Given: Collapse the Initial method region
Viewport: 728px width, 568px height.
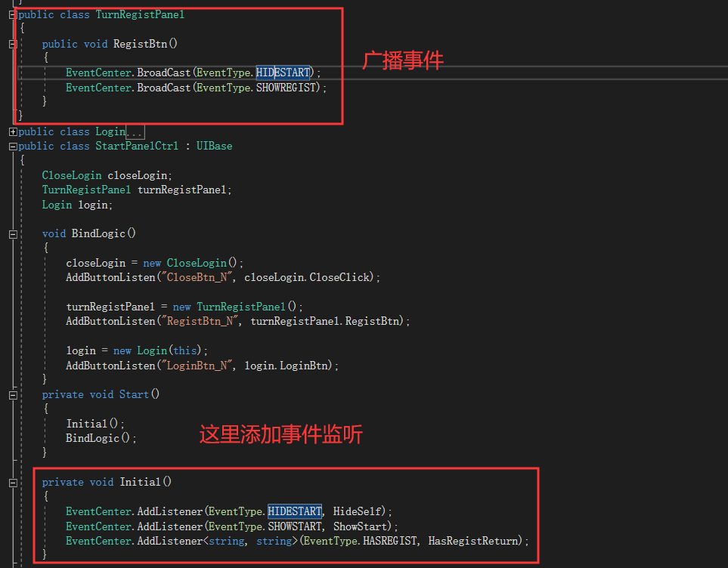Looking at the screenshot, I should [13, 483].
